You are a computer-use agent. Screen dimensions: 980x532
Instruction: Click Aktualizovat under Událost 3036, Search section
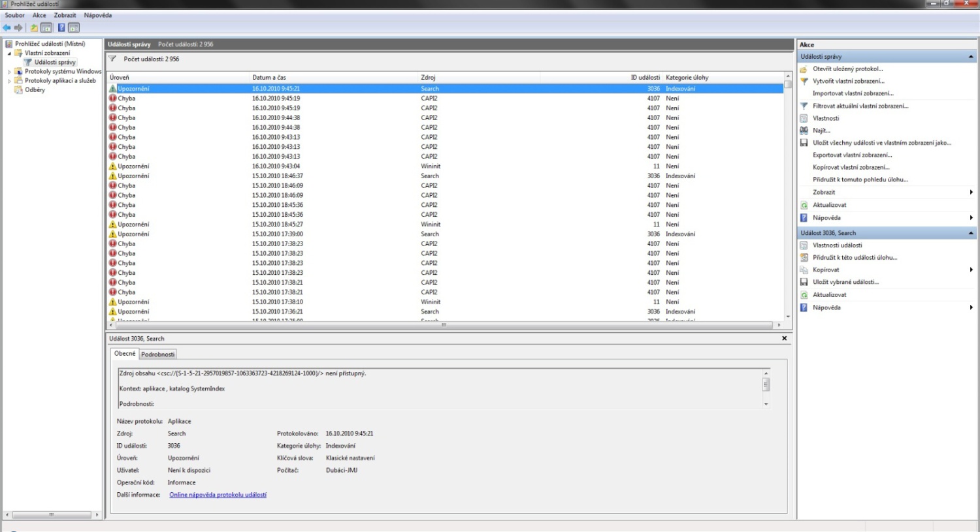click(x=829, y=294)
